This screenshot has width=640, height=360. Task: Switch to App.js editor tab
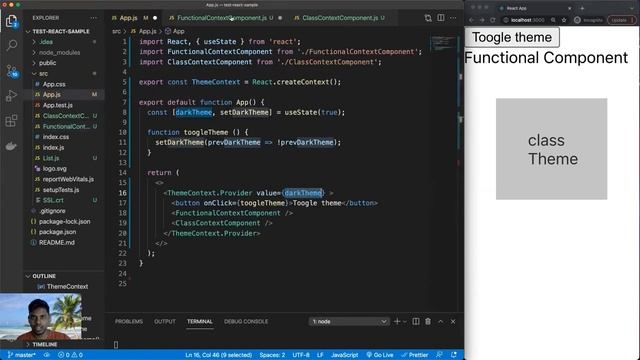tap(128, 18)
